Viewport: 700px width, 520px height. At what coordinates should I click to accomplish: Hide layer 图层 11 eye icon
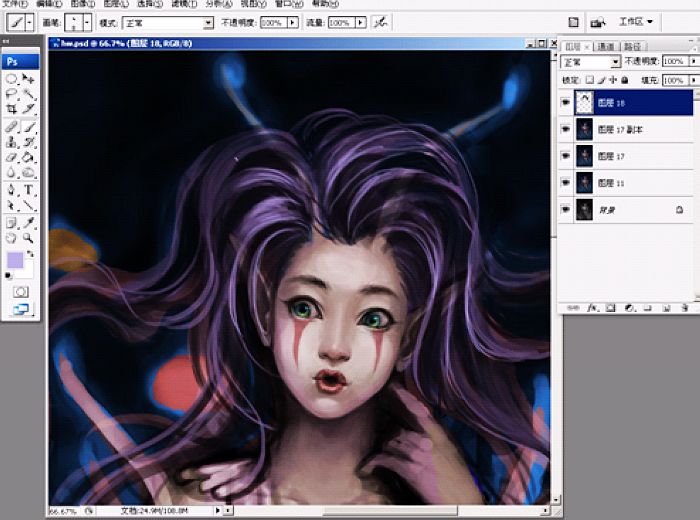[x=566, y=183]
